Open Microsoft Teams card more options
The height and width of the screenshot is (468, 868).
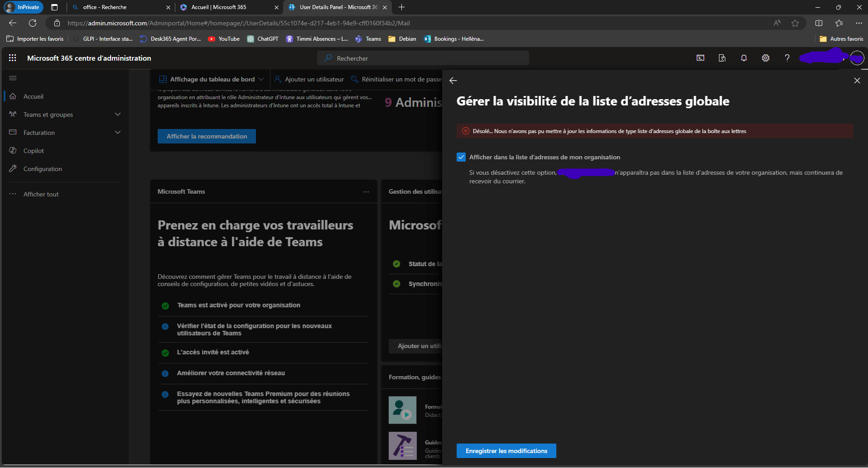[366, 192]
